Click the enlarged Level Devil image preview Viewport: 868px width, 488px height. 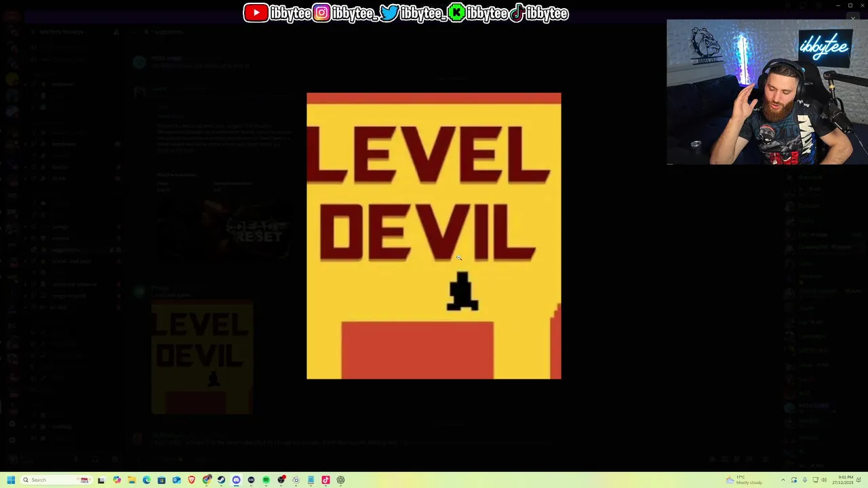(434, 236)
